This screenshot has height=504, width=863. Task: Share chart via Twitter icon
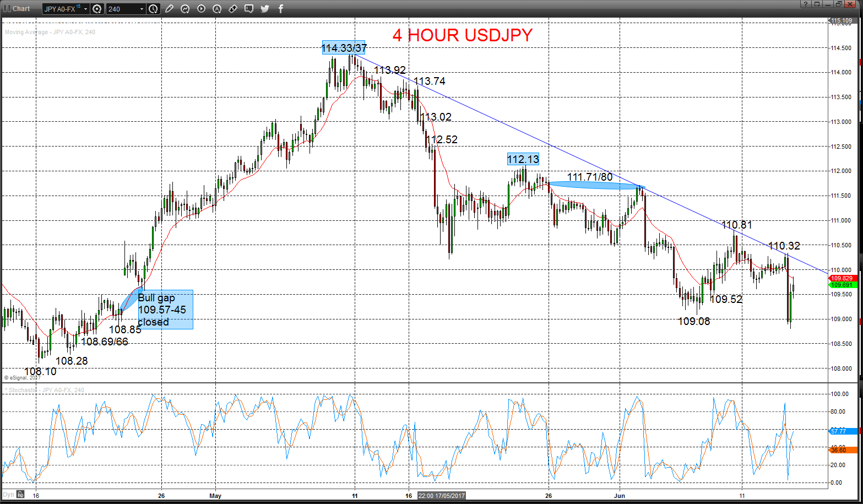pos(265,9)
